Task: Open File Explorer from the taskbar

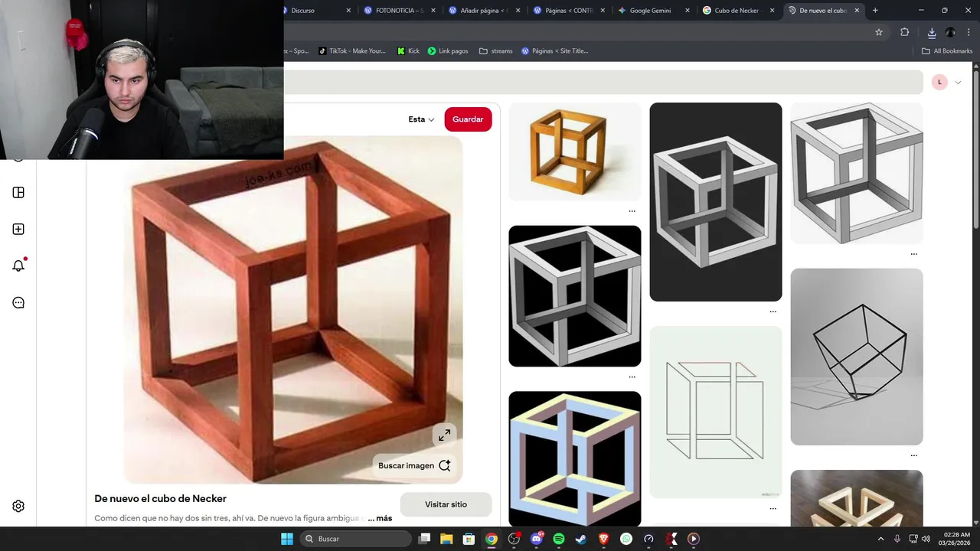Action: (x=446, y=539)
